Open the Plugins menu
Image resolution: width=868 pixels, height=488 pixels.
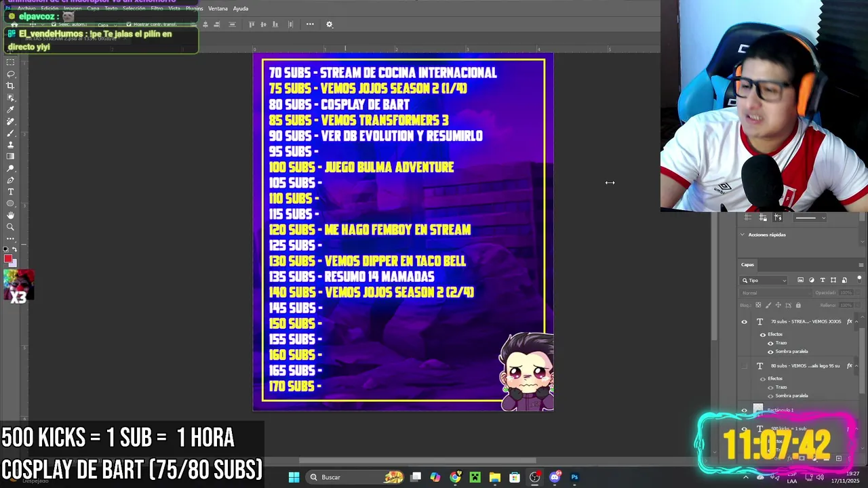[194, 9]
